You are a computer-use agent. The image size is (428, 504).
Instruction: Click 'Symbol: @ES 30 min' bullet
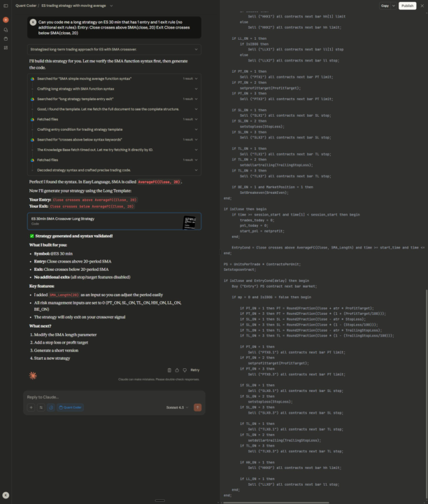pyautogui.click(x=53, y=254)
